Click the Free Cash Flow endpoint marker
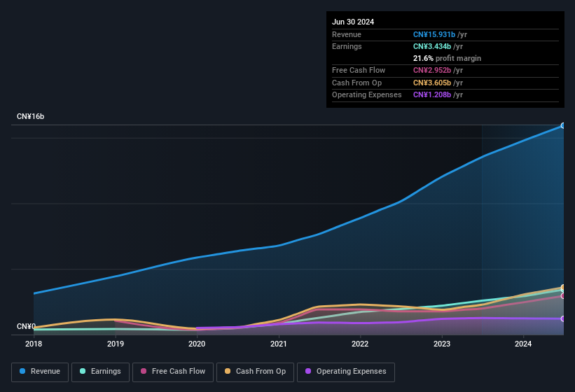The height and width of the screenshot is (392, 575). pos(563,295)
